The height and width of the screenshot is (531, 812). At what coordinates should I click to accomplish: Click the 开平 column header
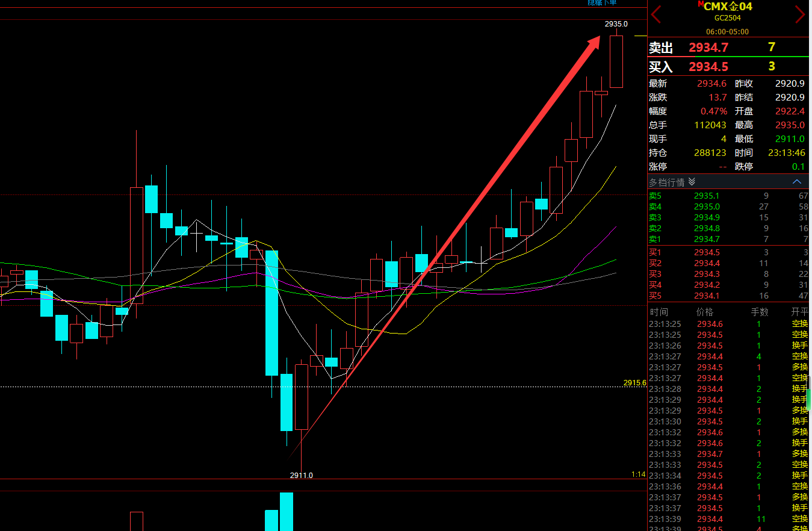[x=800, y=312]
